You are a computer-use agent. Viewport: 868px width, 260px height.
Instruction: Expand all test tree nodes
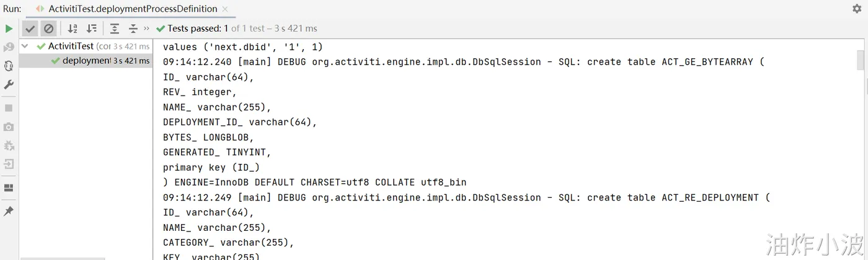pyautogui.click(x=115, y=29)
